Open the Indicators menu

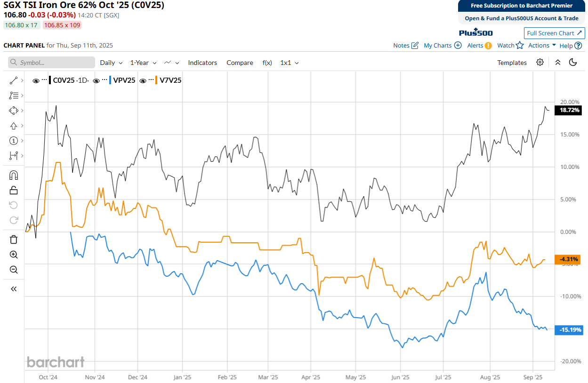(202, 63)
